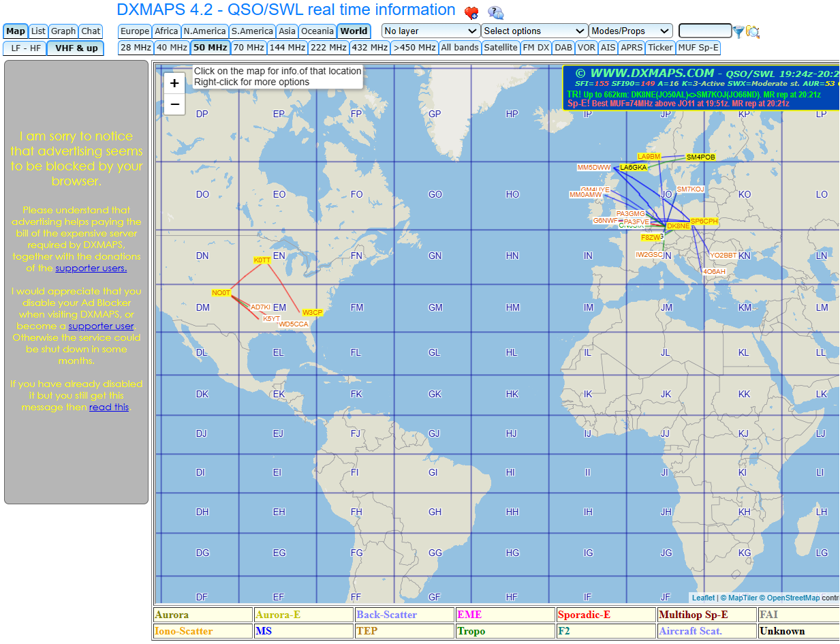Click the K0TT station marker on map
Image resolution: width=840 pixels, height=644 pixels.
tap(262, 260)
